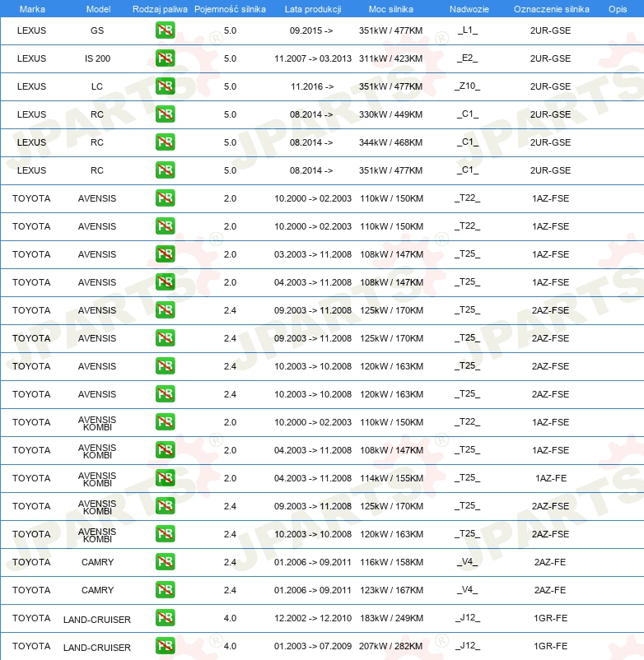This screenshot has height=660, width=644.
Task: Click the 11.2016 -> production date
Action: [x=312, y=86]
